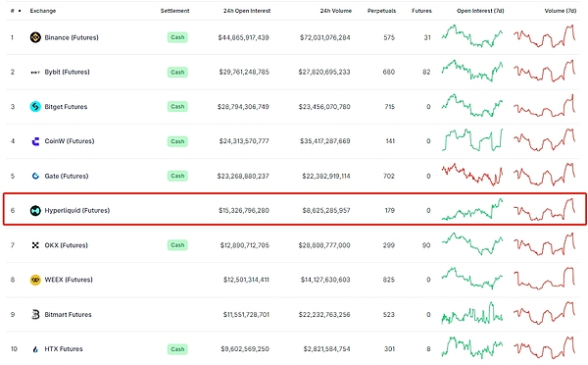Click the Hyperliquid logo icon

[x=35, y=211]
